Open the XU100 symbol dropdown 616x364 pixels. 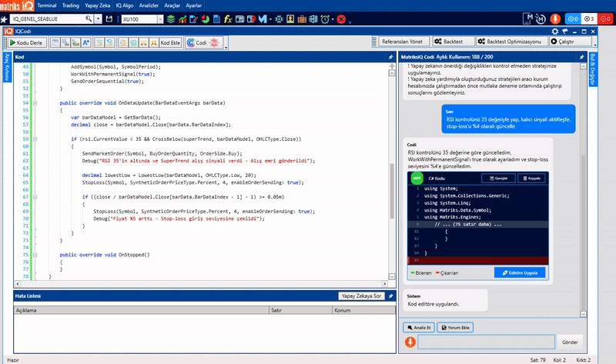(160, 18)
